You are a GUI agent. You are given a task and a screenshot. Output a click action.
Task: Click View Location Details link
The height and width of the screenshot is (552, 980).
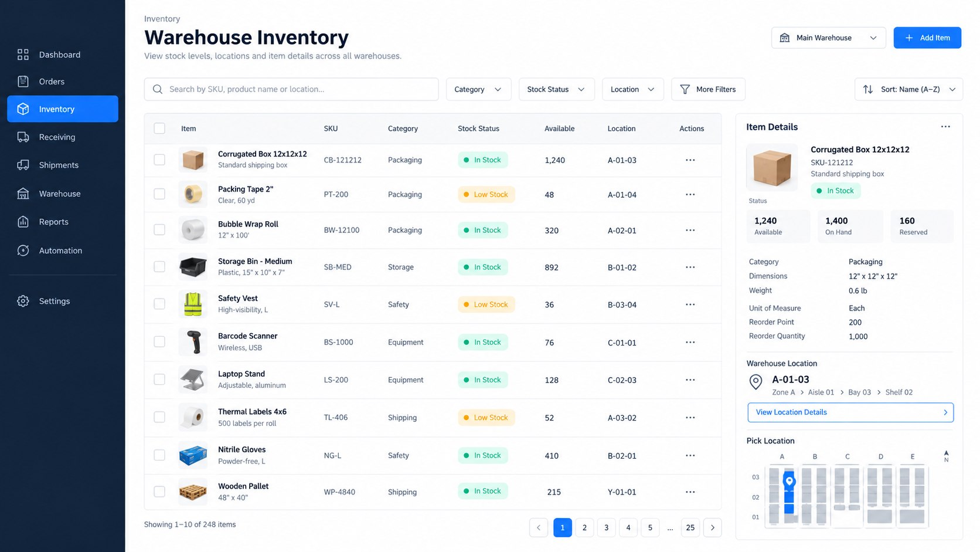850,412
